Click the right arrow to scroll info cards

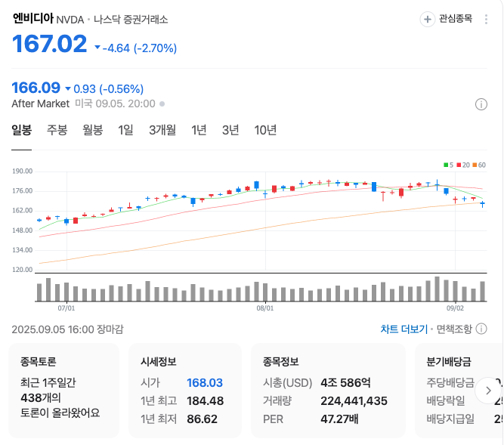(488, 391)
